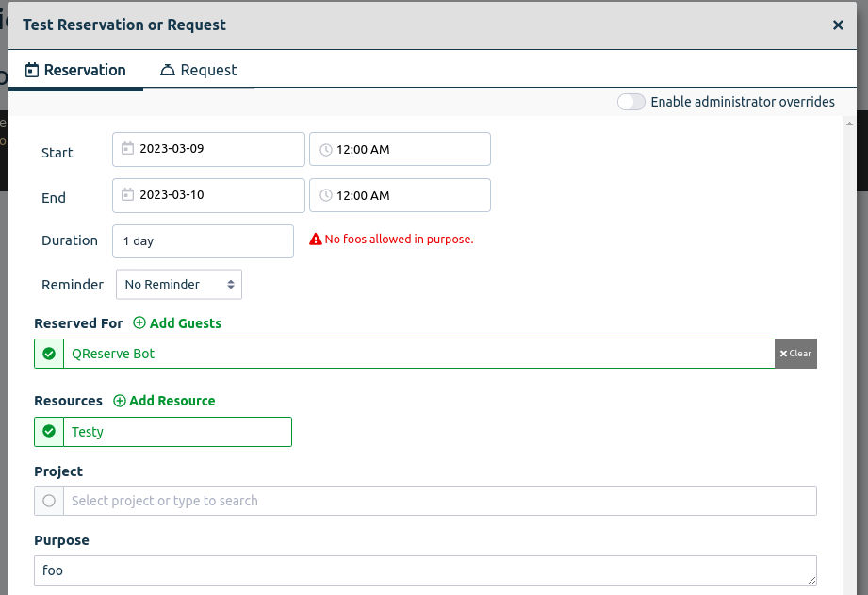This screenshot has height=595, width=868.
Task: Toggle Enable administrator overrides switch
Action: pyautogui.click(x=631, y=102)
